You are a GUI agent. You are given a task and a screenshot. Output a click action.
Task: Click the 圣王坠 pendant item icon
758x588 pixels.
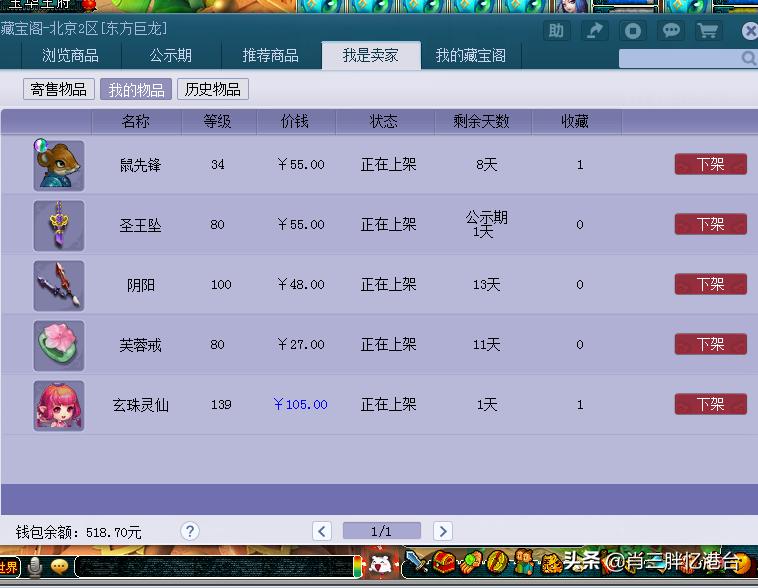[x=58, y=226]
